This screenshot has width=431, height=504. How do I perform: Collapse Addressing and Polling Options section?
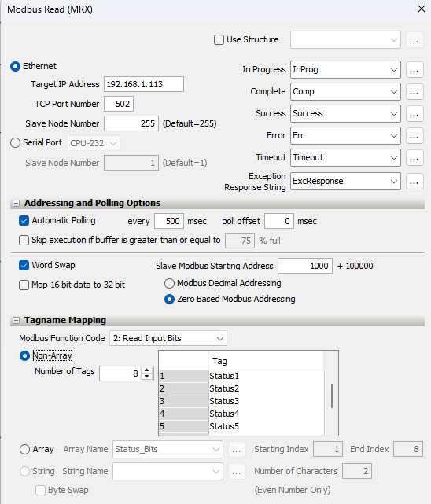tap(16, 203)
